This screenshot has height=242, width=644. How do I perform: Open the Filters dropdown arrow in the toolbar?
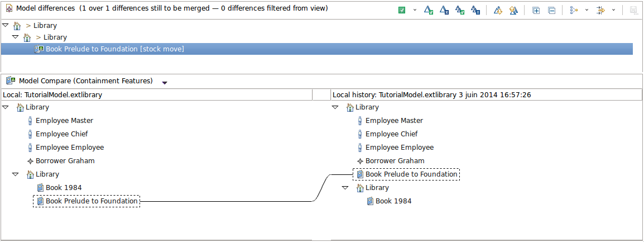click(614, 10)
